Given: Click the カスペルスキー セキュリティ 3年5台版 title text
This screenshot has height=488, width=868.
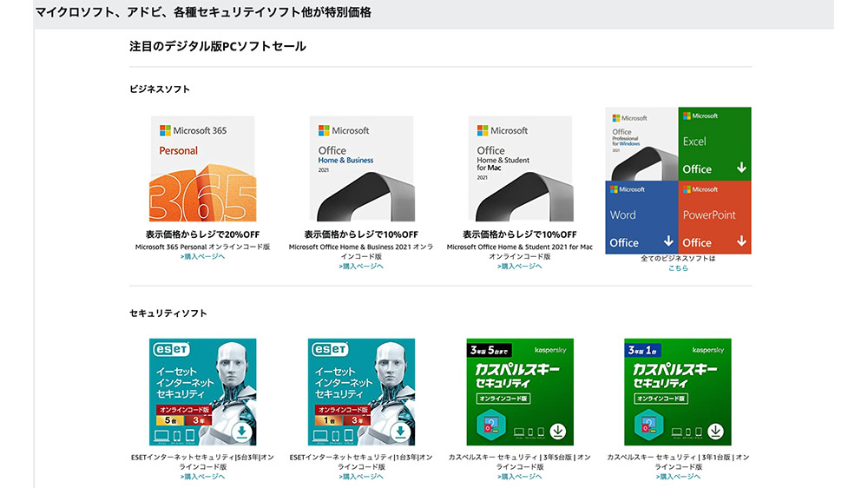Looking at the screenshot, I should [x=519, y=462].
